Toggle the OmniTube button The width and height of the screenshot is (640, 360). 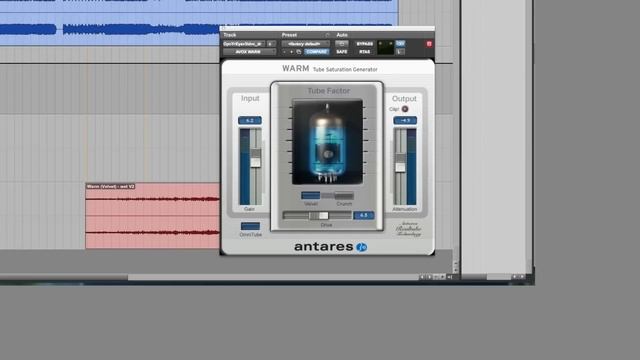point(250,226)
